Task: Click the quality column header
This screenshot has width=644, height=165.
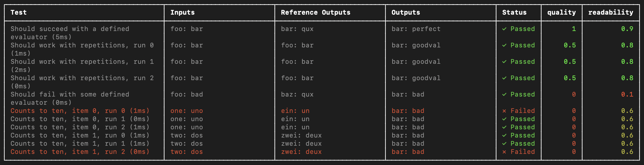Action: point(561,12)
